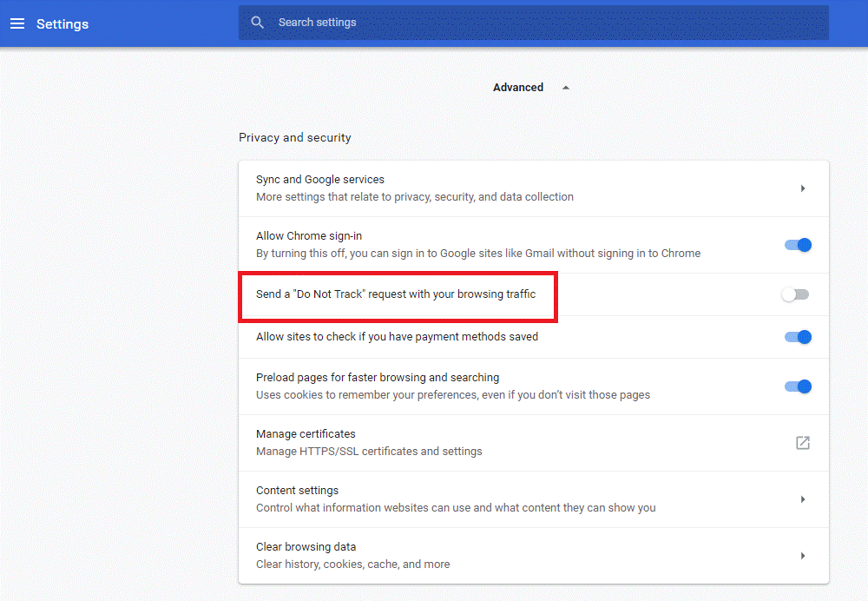
Task: Click More settings that relate to privacy text
Action: [415, 197]
